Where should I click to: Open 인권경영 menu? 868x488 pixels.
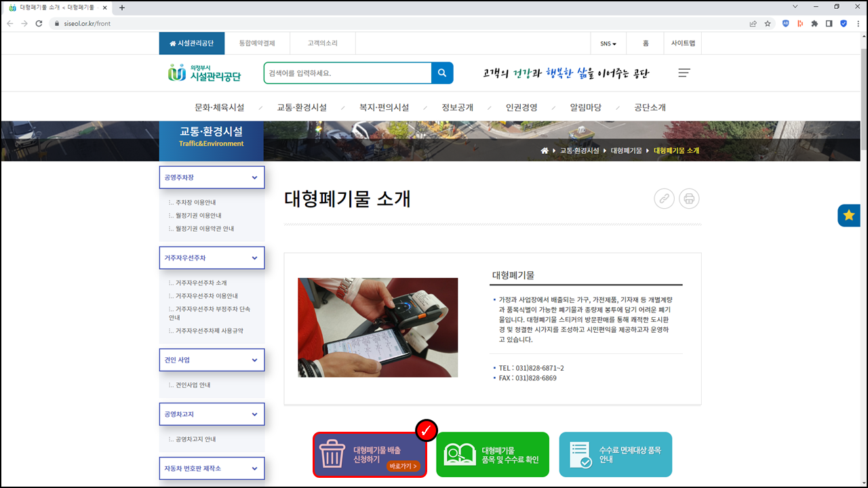pos(521,108)
